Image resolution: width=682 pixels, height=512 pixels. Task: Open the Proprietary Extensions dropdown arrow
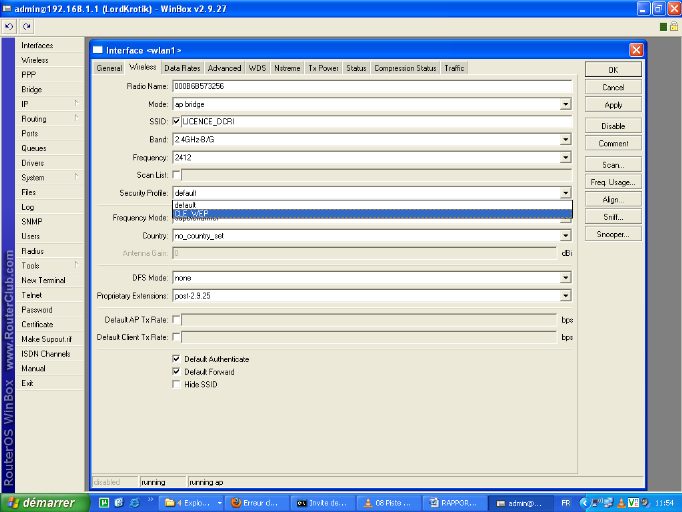click(565, 296)
